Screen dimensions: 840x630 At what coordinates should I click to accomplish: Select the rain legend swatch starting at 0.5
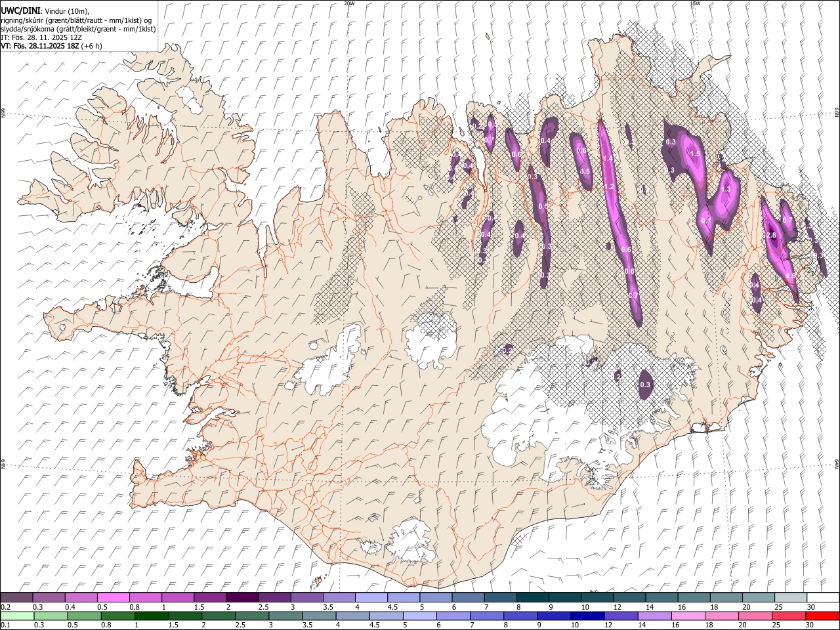click(x=84, y=616)
